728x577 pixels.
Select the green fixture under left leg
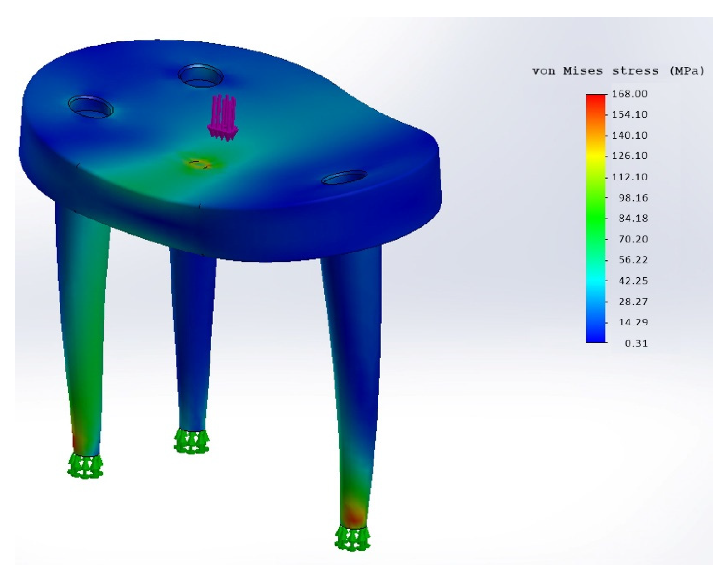(x=85, y=466)
